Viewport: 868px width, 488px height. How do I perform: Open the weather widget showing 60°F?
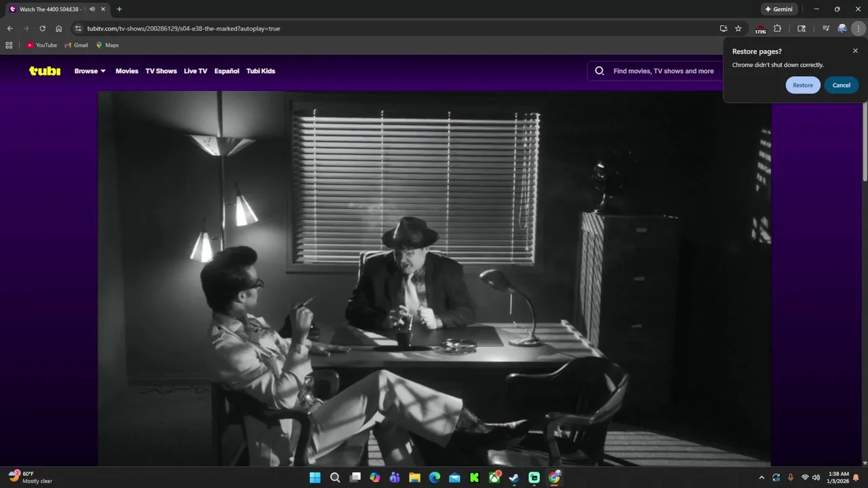31,477
